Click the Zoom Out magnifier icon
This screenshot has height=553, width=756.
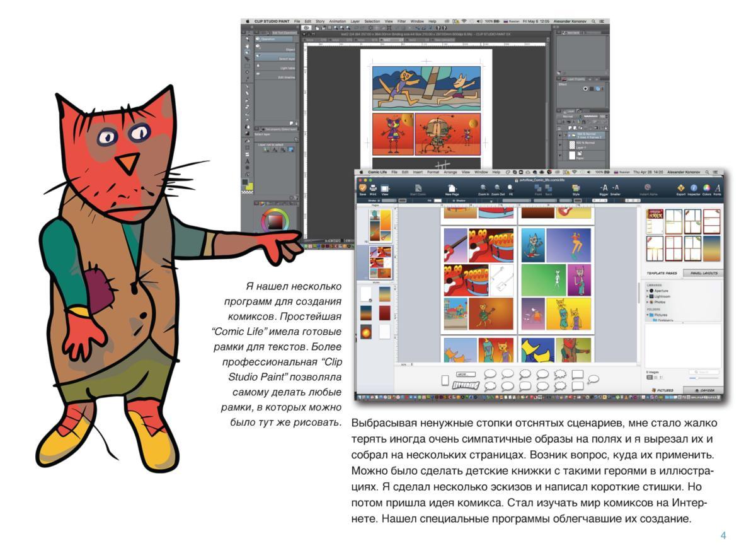click(x=498, y=187)
